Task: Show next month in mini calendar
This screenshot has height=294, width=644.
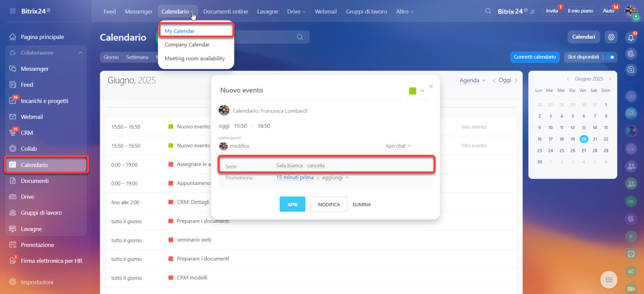Action: 610,79
